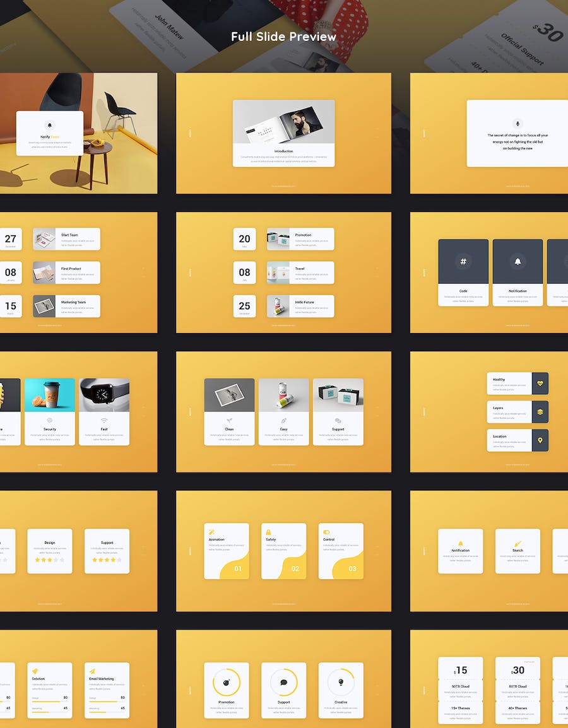Click the stacked layers icon beside Layers
The width and height of the screenshot is (568, 728).
pos(540,411)
